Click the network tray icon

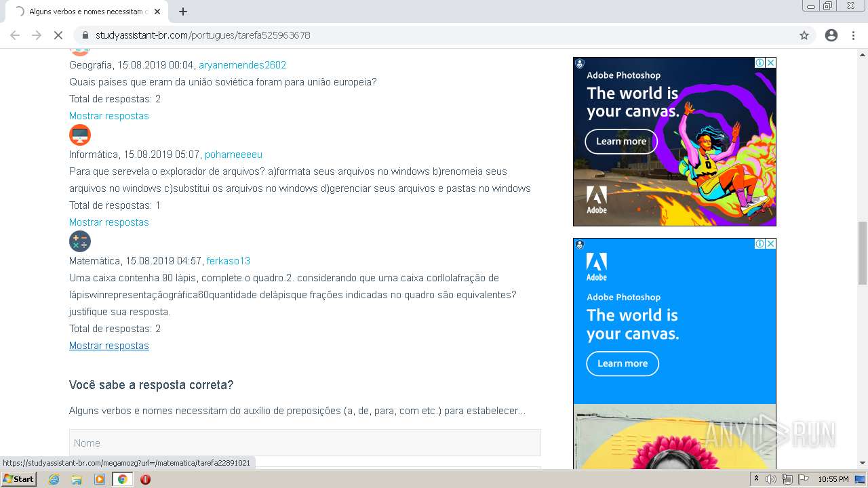coord(787,479)
